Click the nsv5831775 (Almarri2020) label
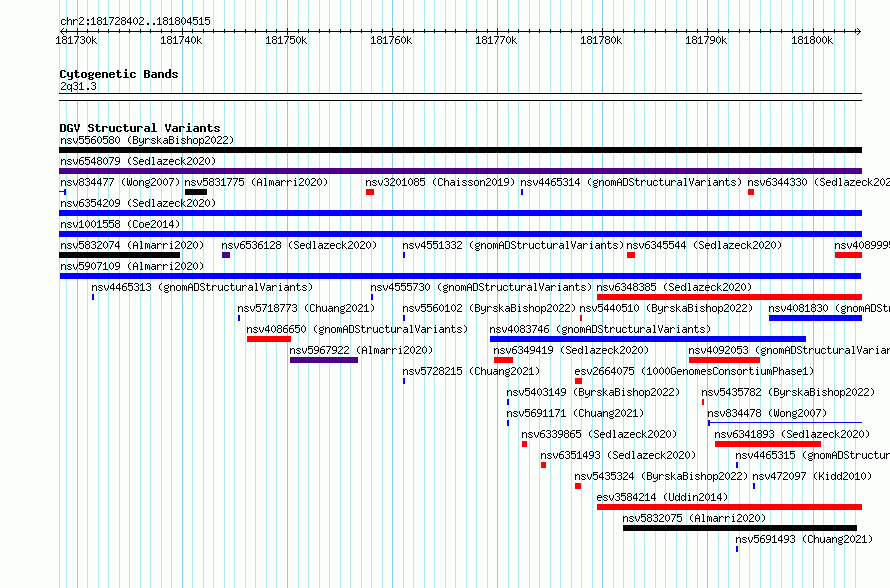This screenshot has height=588, width=890. (x=257, y=182)
